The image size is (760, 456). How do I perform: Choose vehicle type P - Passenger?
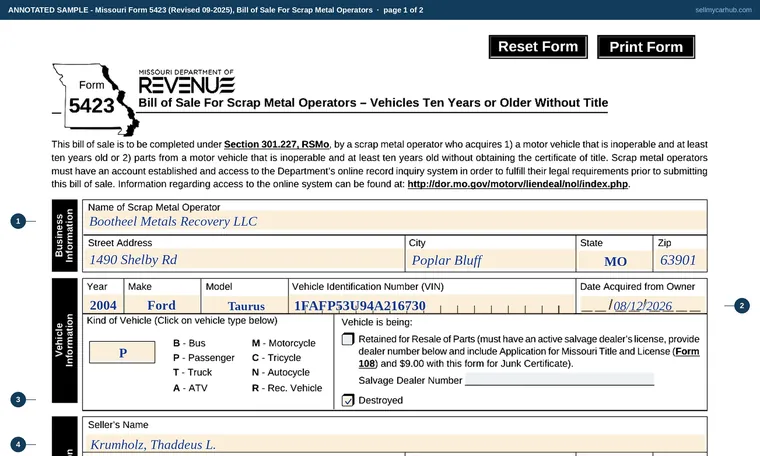pos(204,358)
